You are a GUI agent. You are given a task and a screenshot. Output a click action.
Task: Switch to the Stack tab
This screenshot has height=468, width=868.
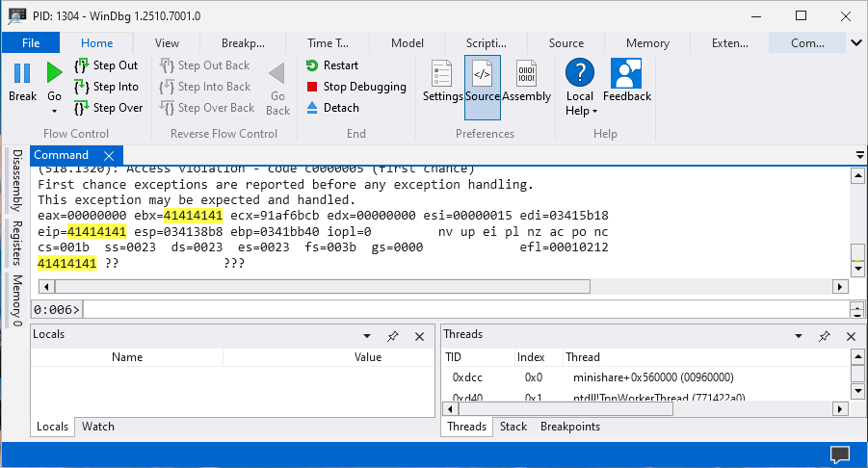(513, 427)
